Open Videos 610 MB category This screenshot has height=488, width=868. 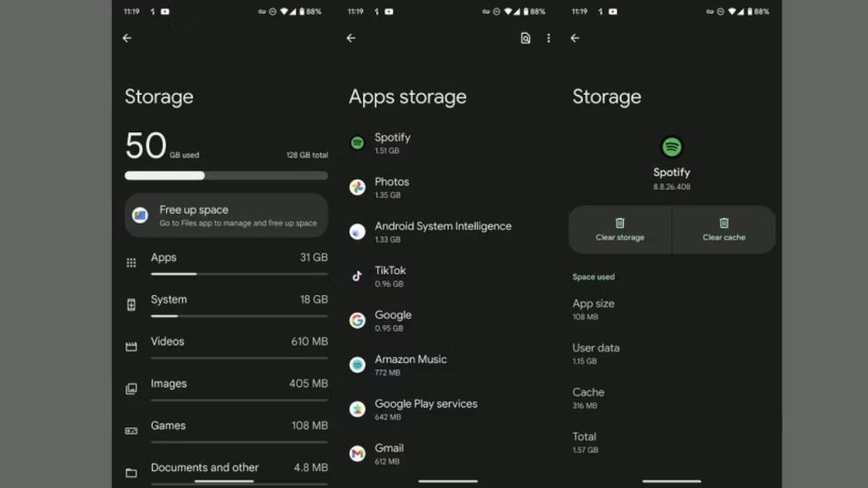pos(226,347)
